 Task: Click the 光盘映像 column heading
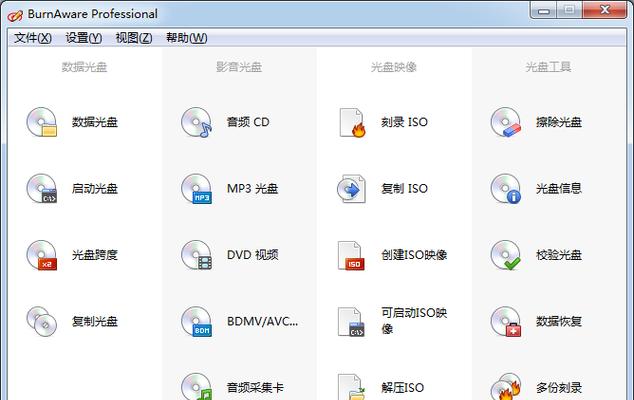(394, 67)
